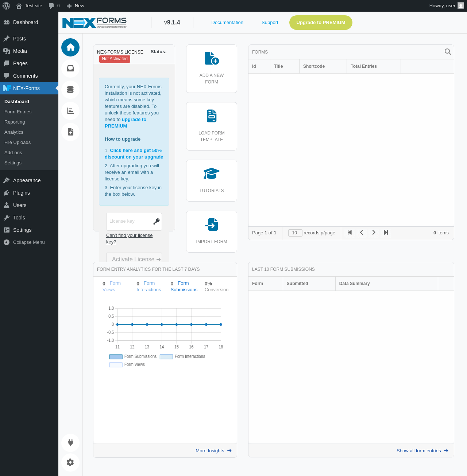Click the license key icon
This screenshot has width=467, height=476.
click(x=157, y=221)
